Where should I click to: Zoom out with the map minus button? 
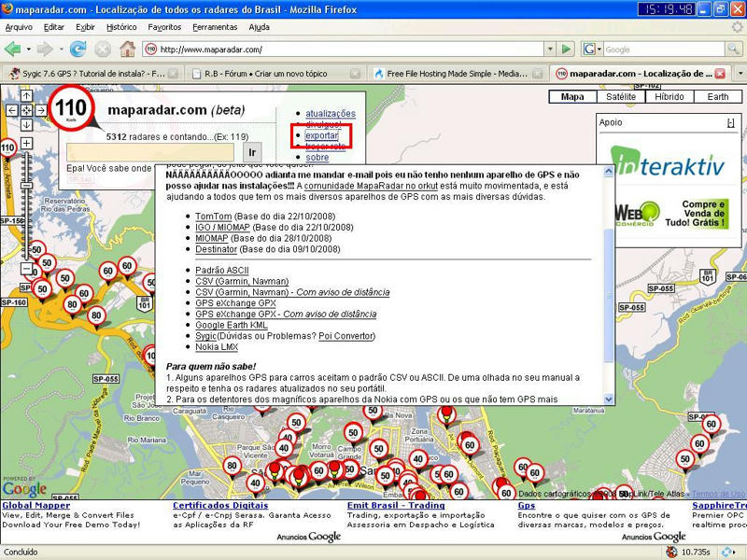pyautogui.click(x=26, y=269)
